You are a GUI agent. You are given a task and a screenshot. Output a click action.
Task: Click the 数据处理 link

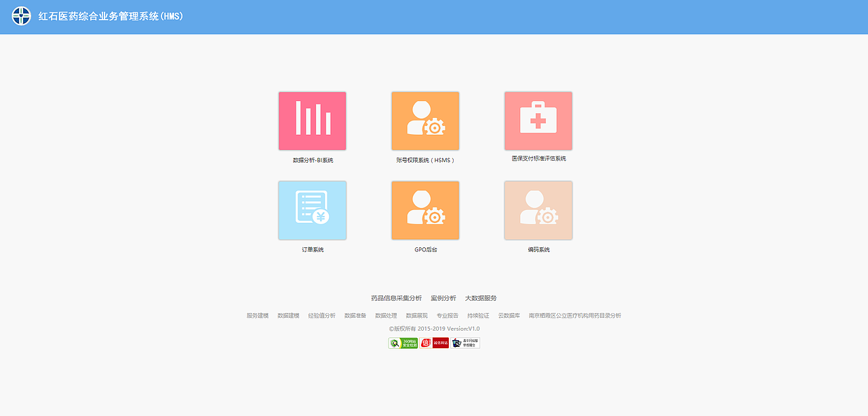click(386, 315)
